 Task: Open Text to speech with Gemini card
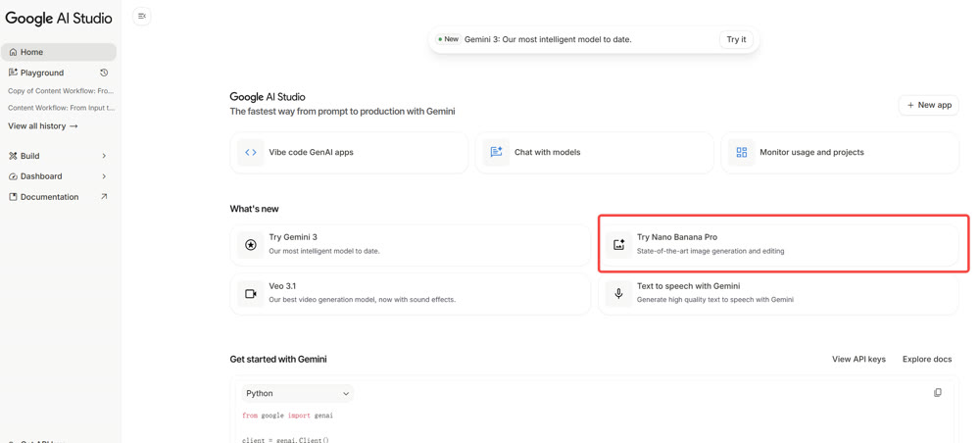[779, 294]
